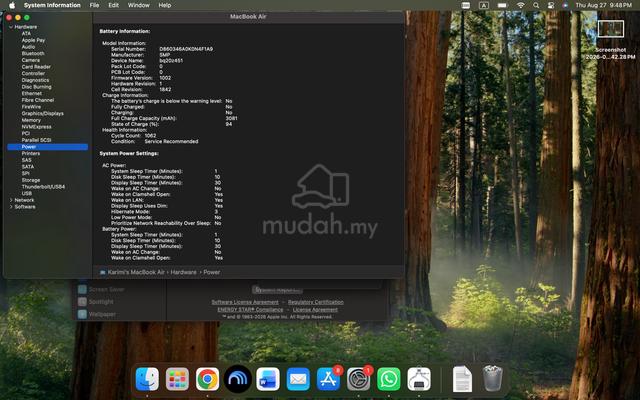Select PCI in the sidebar
This screenshot has height=400, width=640.
click(x=25, y=133)
